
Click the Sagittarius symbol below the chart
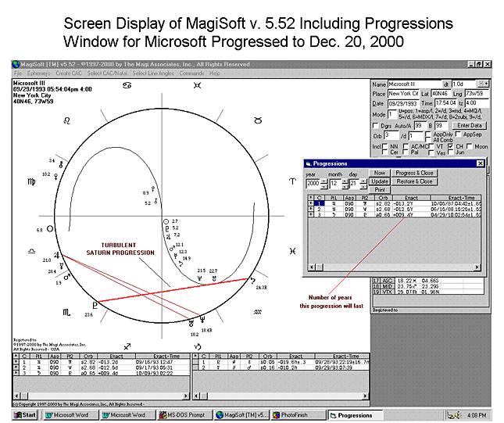(x=127, y=345)
